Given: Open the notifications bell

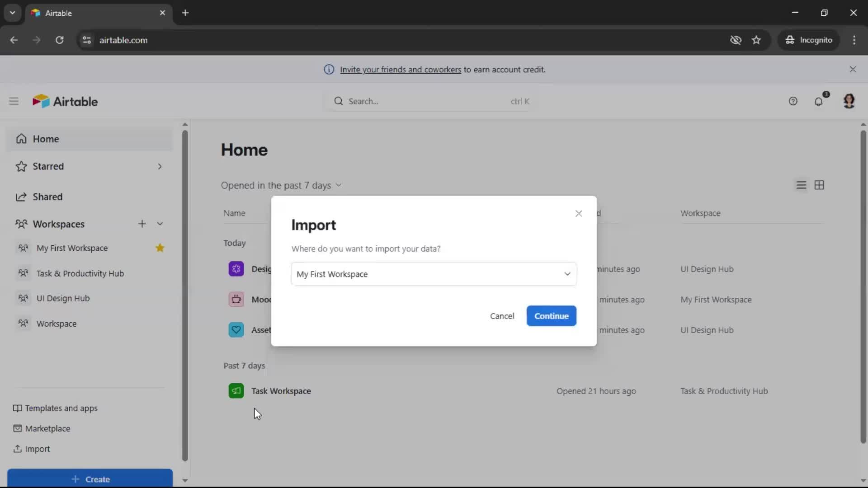Looking at the screenshot, I should coord(819,101).
